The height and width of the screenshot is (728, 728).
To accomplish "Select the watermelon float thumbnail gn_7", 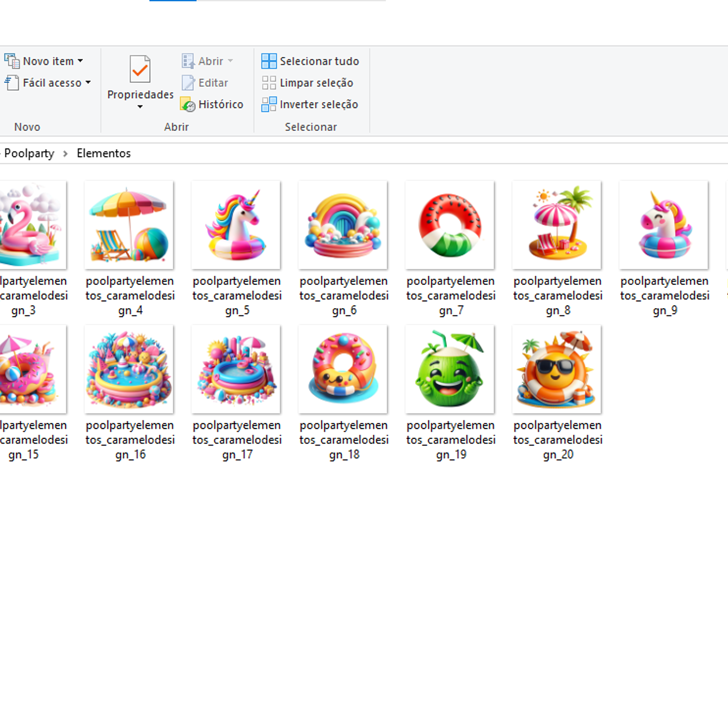I will pos(450,225).
